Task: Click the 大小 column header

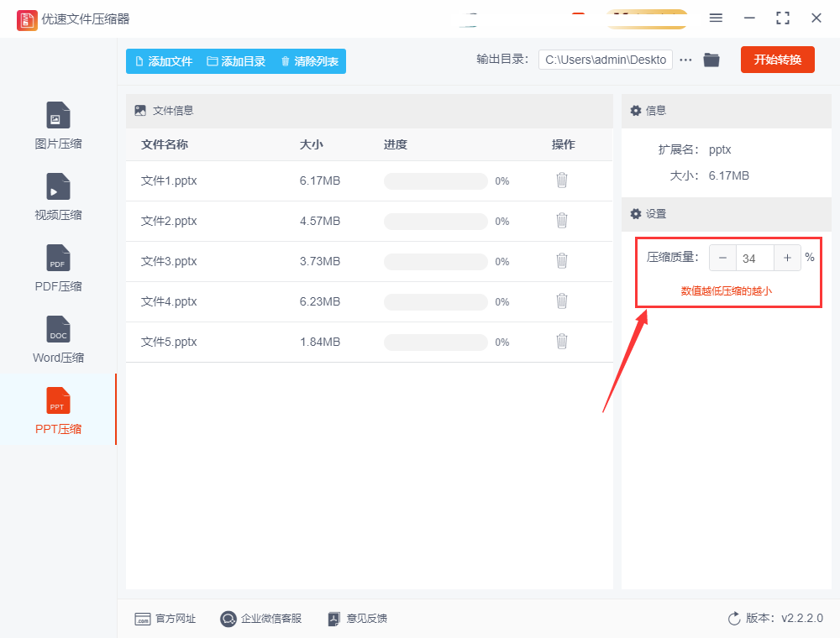Action: (x=312, y=144)
